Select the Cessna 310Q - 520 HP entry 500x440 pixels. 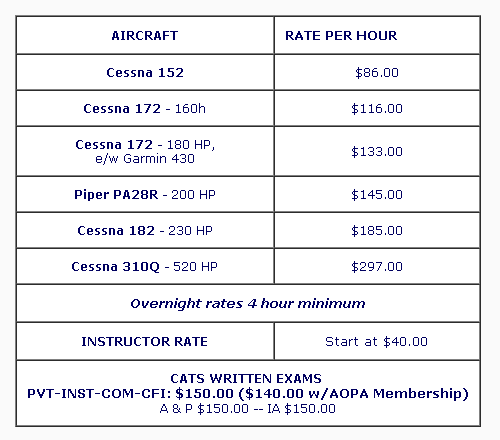(x=145, y=266)
